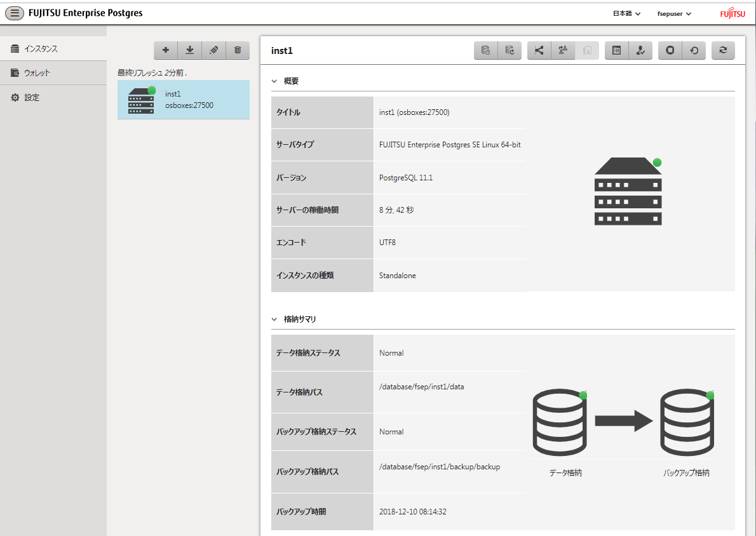Image resolution: width=756 pixels, height=536 pixels.
Task: Click the large server image in summary
Action: (628, 191)
